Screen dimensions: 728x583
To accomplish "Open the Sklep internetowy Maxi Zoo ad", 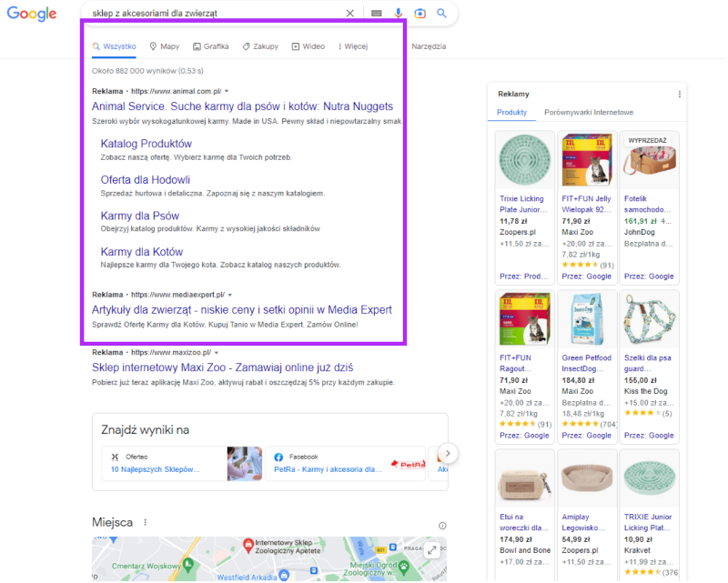I will (x=222, y=367).
